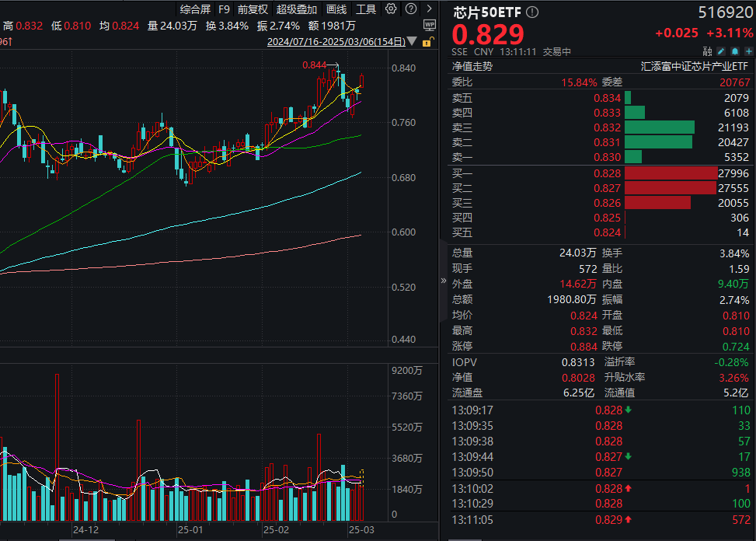Screen dimensions: 756x541
Task: Click the help question mark icon
Action: pyautogui.click(x=410, y=8)
